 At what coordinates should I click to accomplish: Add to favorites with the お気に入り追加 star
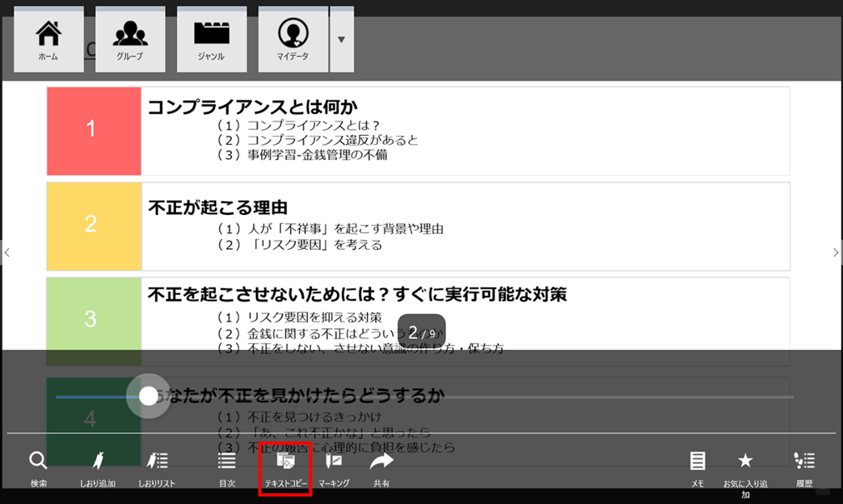745,473
